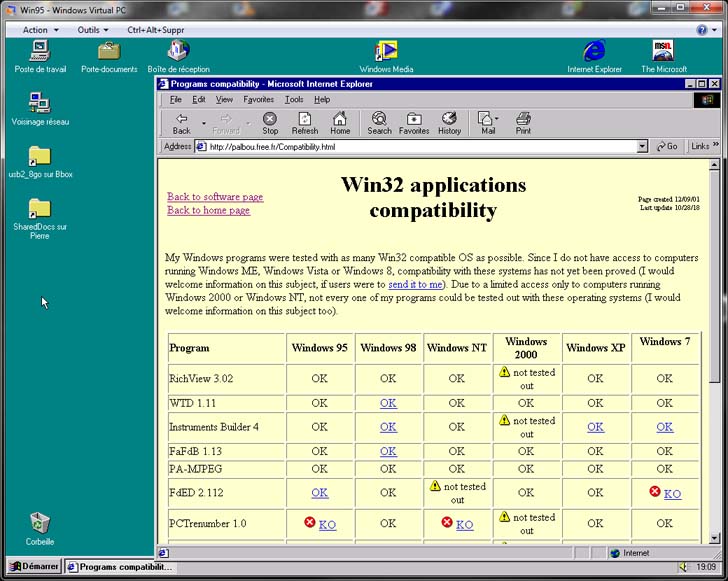Open the Help menu
This screenshot has height=581, width=728.
[x=322, y=99]
